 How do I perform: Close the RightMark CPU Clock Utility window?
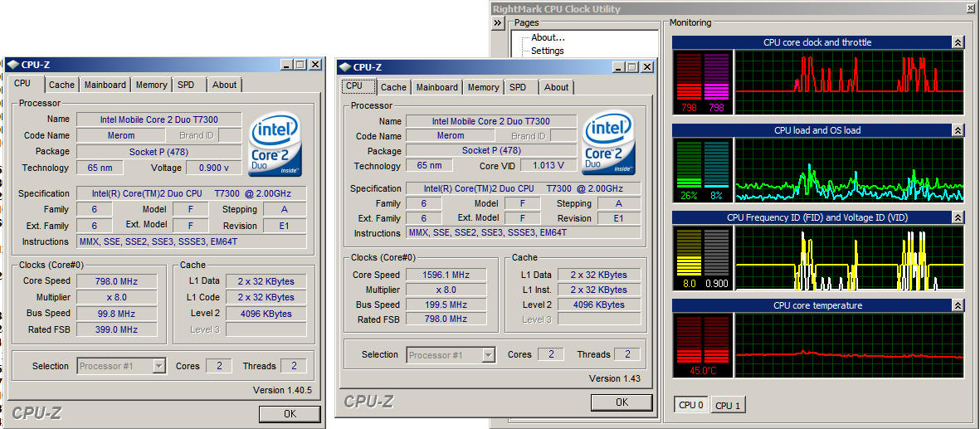[973, 9]
